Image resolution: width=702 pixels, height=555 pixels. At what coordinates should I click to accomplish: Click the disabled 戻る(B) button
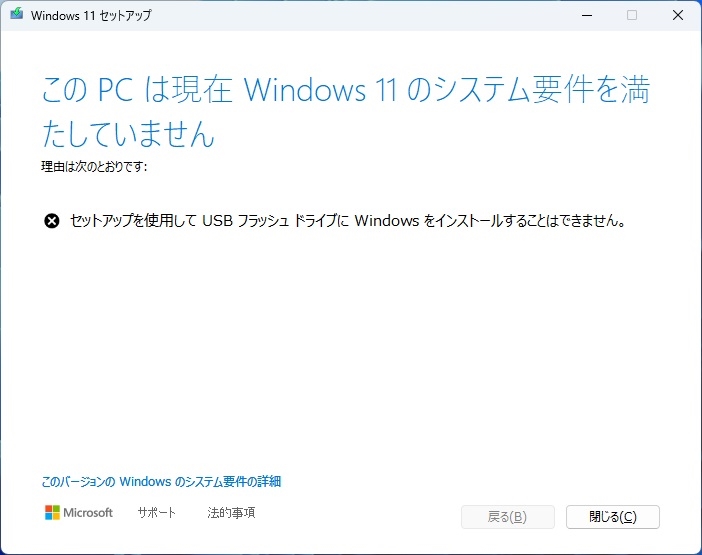508,517
